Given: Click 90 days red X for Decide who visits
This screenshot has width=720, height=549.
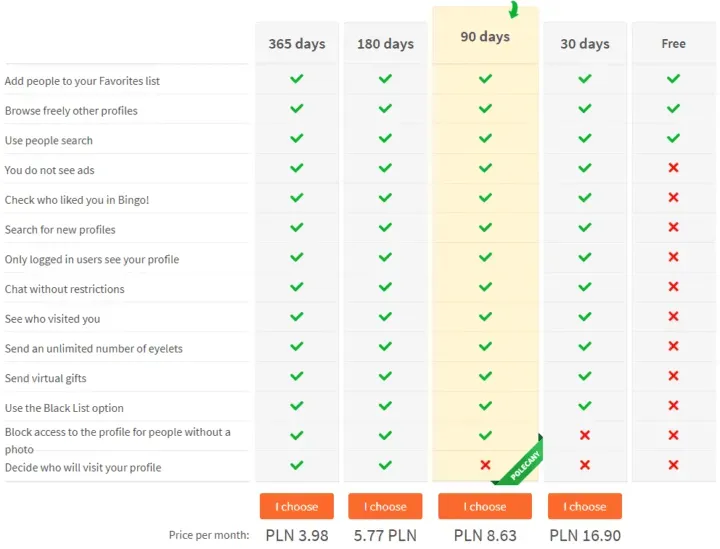Looking at the screenshot, I should [x=485, y=465].
